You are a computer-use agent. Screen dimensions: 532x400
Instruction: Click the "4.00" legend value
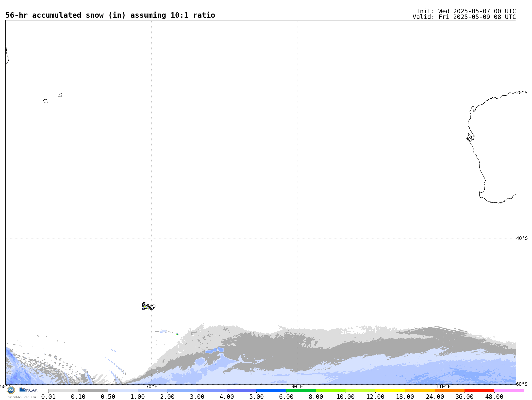click(x=227, y=397)
